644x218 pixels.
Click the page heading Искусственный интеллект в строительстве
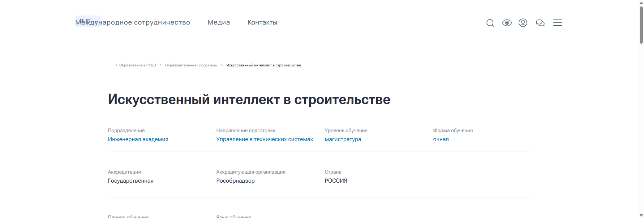[249, 99]
